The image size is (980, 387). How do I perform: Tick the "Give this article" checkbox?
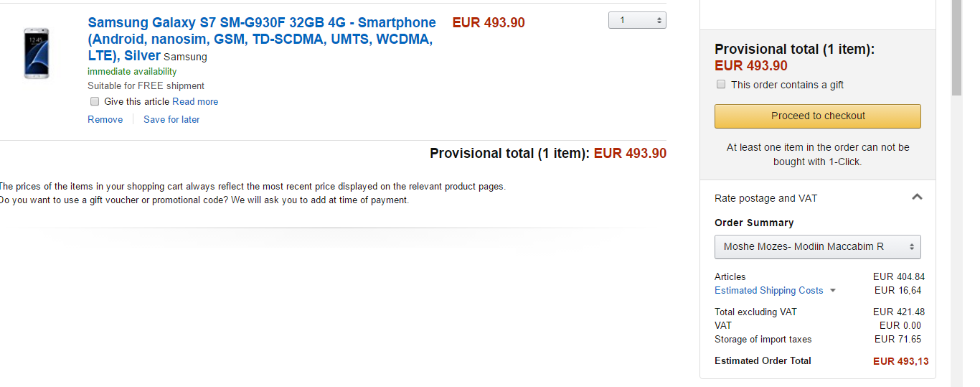click(x=95, y=101)
